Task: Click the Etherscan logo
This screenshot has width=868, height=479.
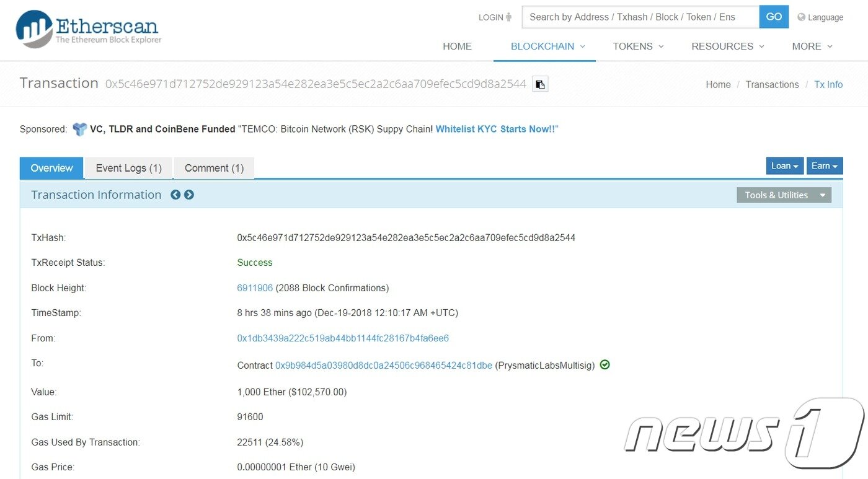Action: click(88, 29)
